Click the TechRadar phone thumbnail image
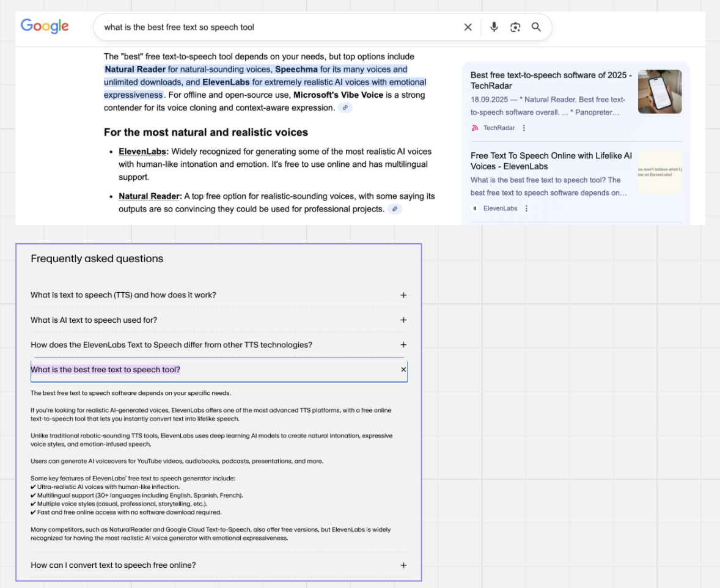The image size is (720, 588). click(x=659, y=92)
